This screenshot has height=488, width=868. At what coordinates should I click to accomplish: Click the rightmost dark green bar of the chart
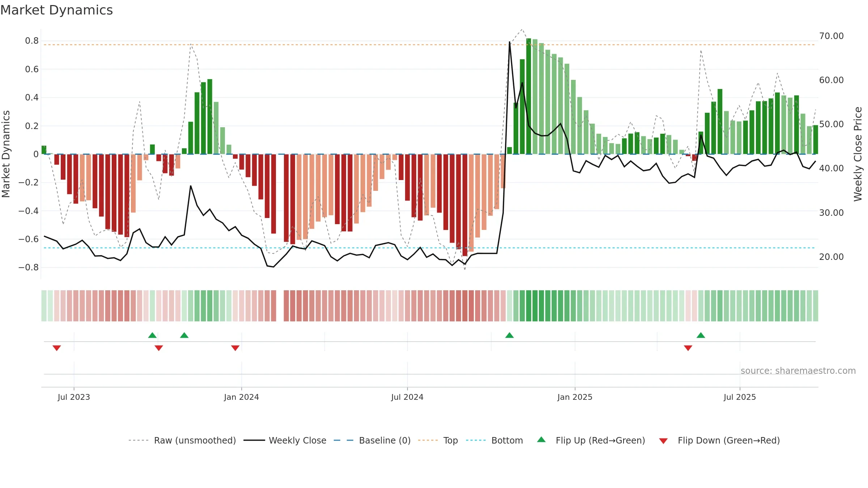coord(816,140)
